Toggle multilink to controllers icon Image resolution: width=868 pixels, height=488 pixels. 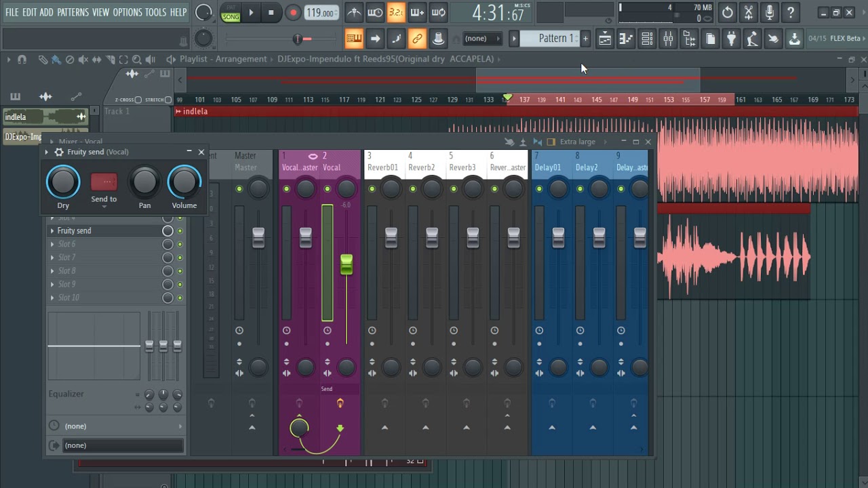coord(417,39)
